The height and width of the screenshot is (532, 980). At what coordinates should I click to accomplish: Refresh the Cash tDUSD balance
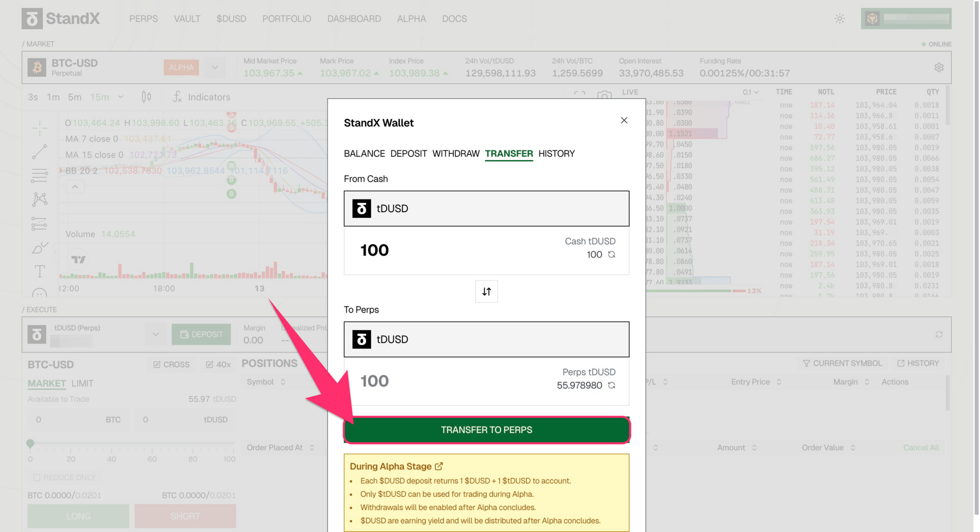pyautogui.click(x=611, y=255)
